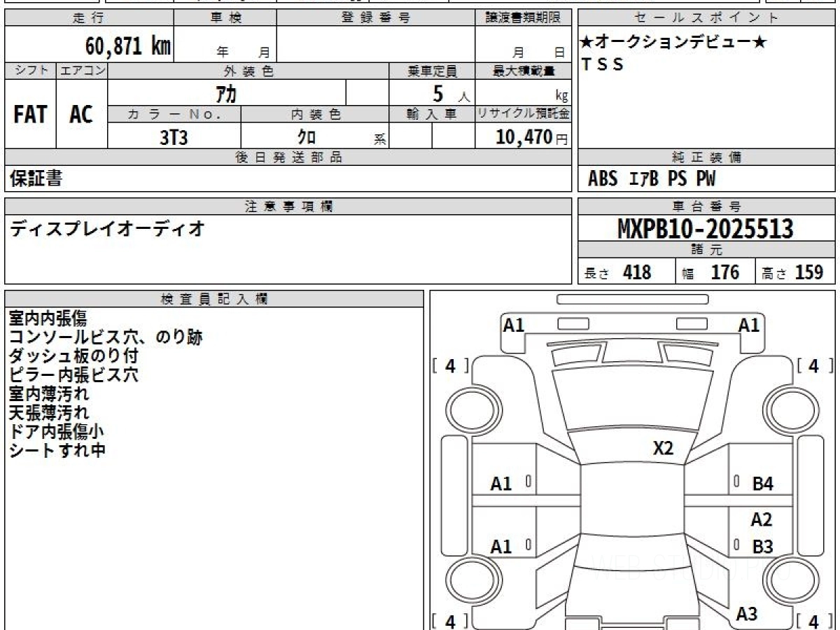This screenshot has height=630, width=840.
Task: Click the 後日発送部品 section header
Action: (288, 157)
